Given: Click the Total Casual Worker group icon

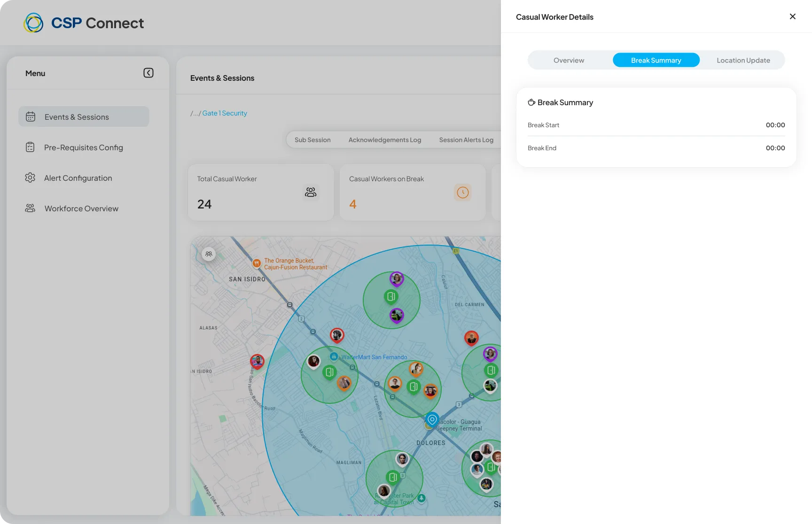Looking at the screenshot, I should [311, 192].
